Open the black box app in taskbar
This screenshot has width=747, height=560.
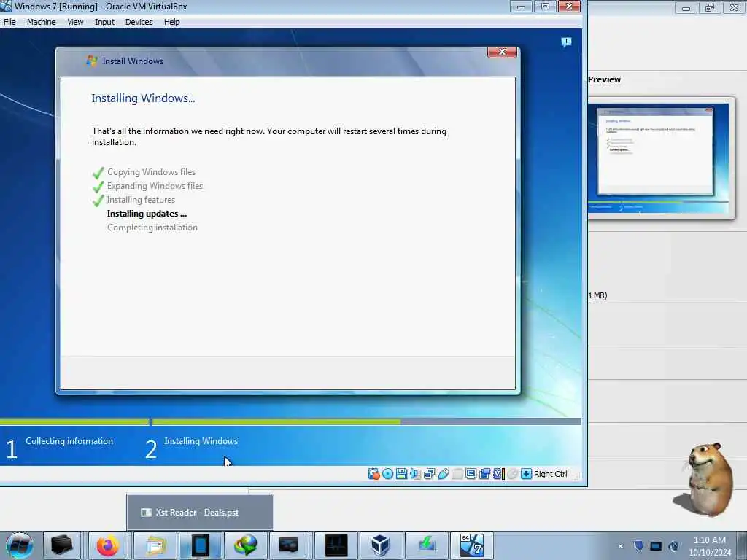(62, 545)
